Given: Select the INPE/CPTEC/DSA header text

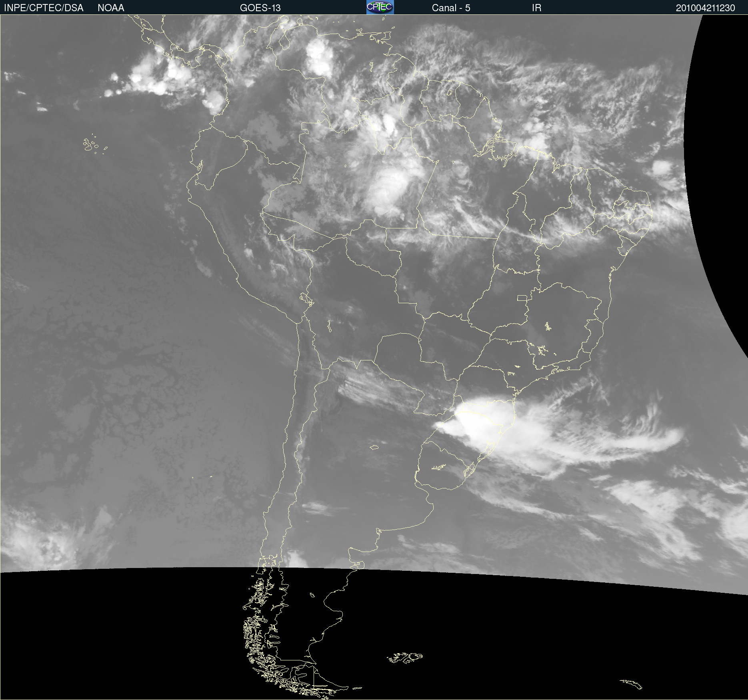Looking at the screenshot, I should click(44, 8).
